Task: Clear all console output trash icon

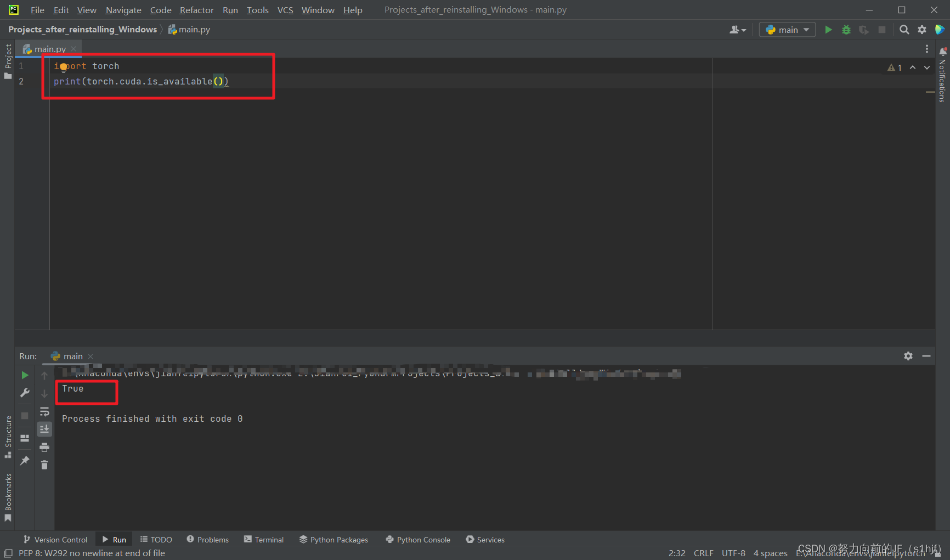Action: 44,465
